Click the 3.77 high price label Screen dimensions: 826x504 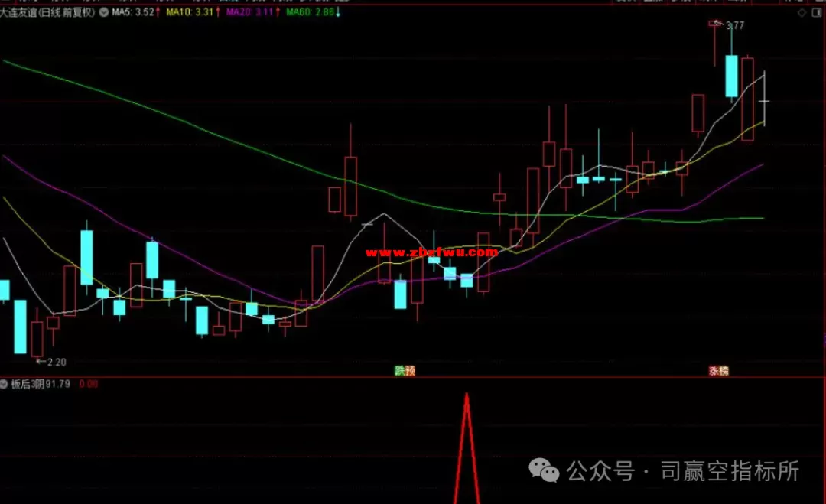click(x=735, y=25)
